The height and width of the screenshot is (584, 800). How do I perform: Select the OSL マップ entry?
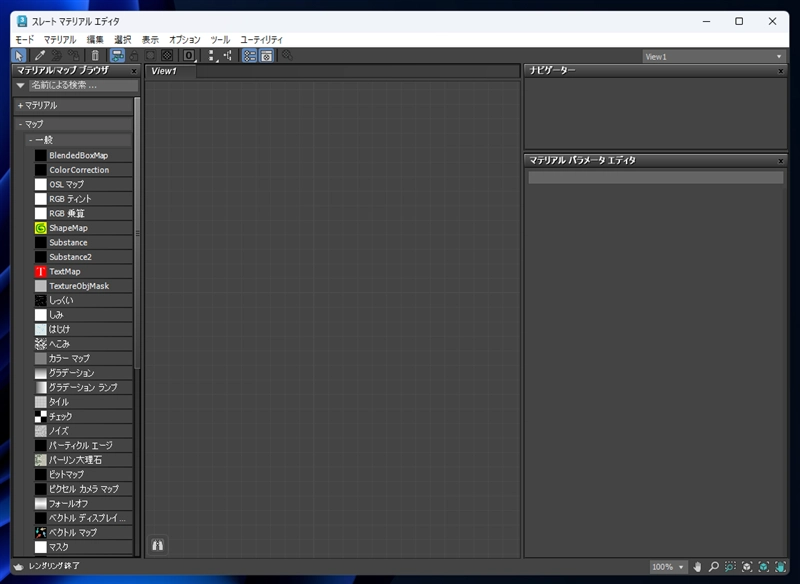pos(83,184)
